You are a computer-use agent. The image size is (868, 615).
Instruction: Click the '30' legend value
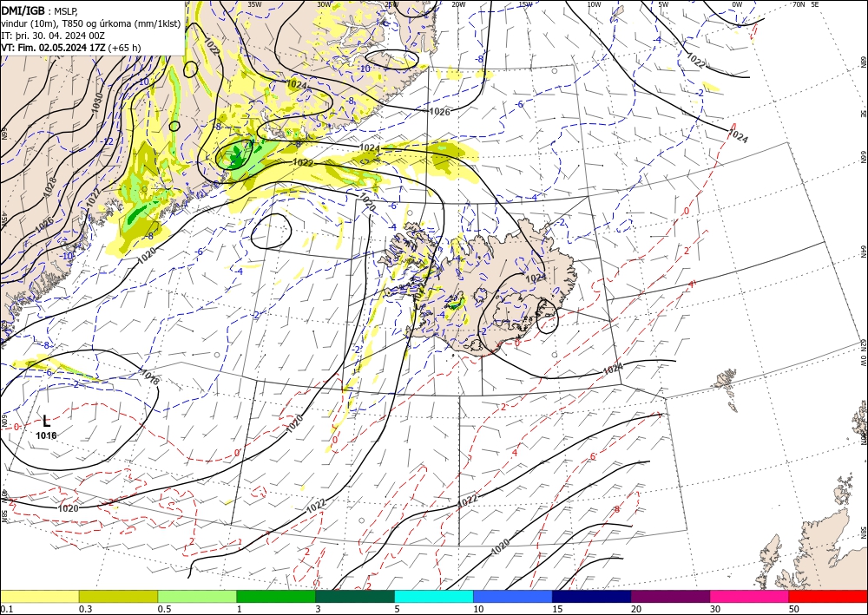click(x=716, y=609)
